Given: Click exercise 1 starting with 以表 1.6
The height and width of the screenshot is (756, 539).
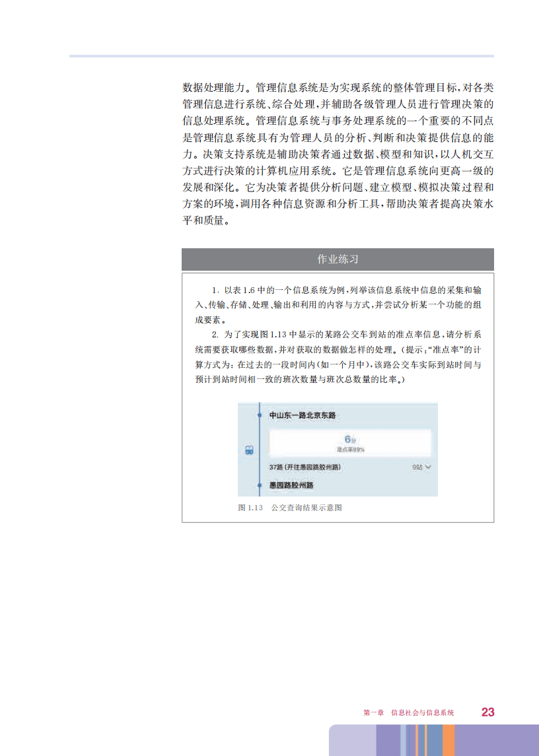Looking at the screenshot, I should point(338,305).
